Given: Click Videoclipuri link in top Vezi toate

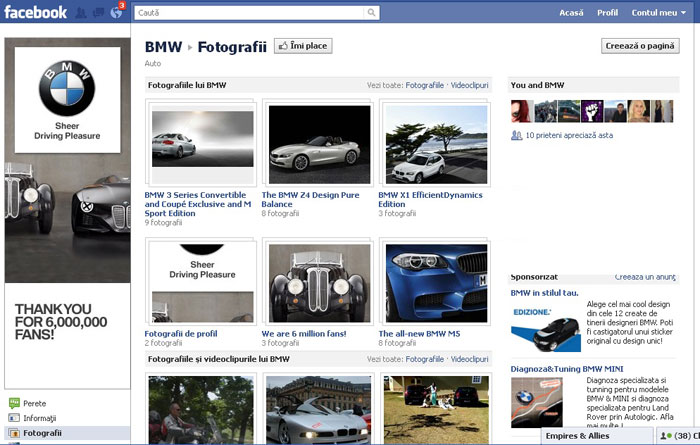Looking at the screenshot, I should point(469,85).
